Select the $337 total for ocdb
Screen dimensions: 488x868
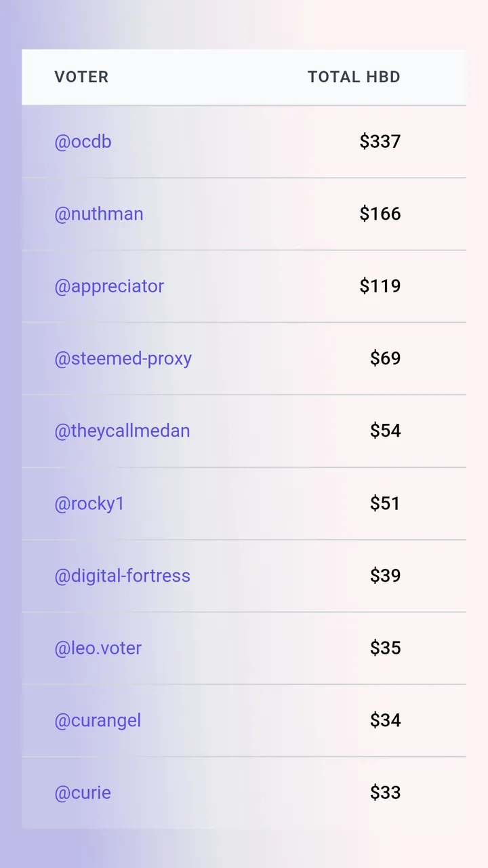point(380,142)
